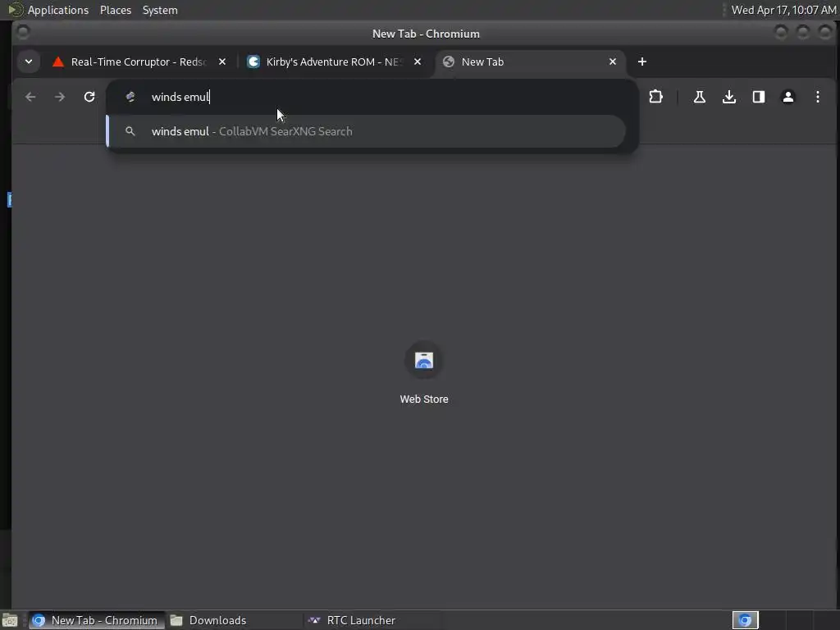The height and width of the screenshot is (630, 840).
Task: Open the profile avatar icon
Action: click(788, 97)
